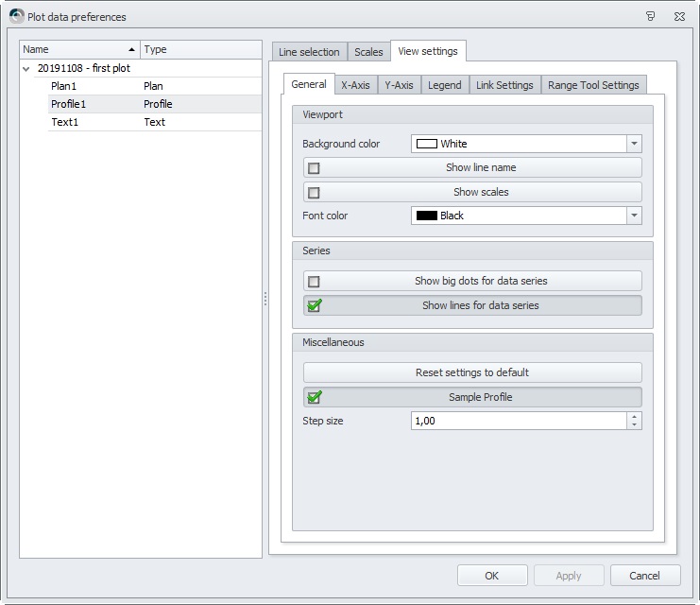Screen dimensions: 700x605
Task: Click the Apply button
Action: [569, 576]
